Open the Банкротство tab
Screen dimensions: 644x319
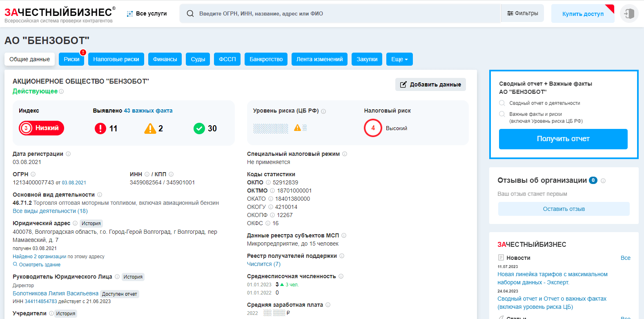(x=266, y=59)
